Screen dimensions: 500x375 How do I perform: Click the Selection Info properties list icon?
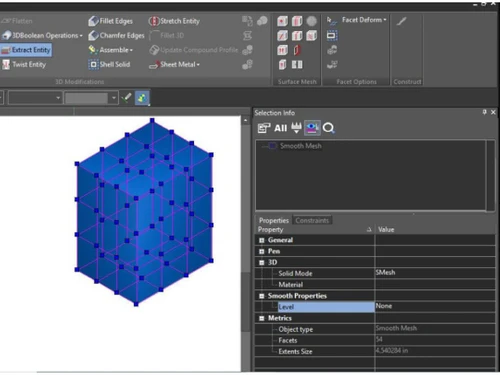(x=264, y=128)
